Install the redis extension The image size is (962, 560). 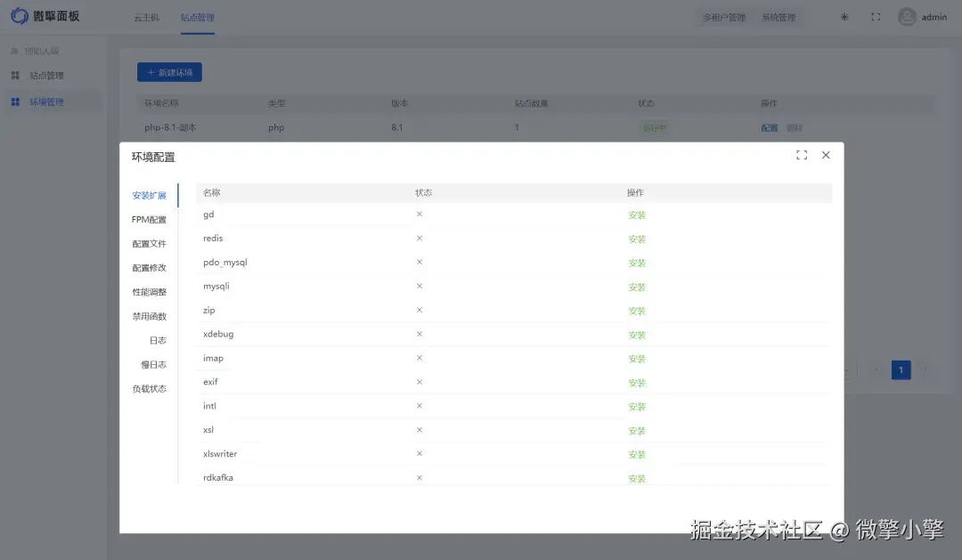(x=637, y=239)
